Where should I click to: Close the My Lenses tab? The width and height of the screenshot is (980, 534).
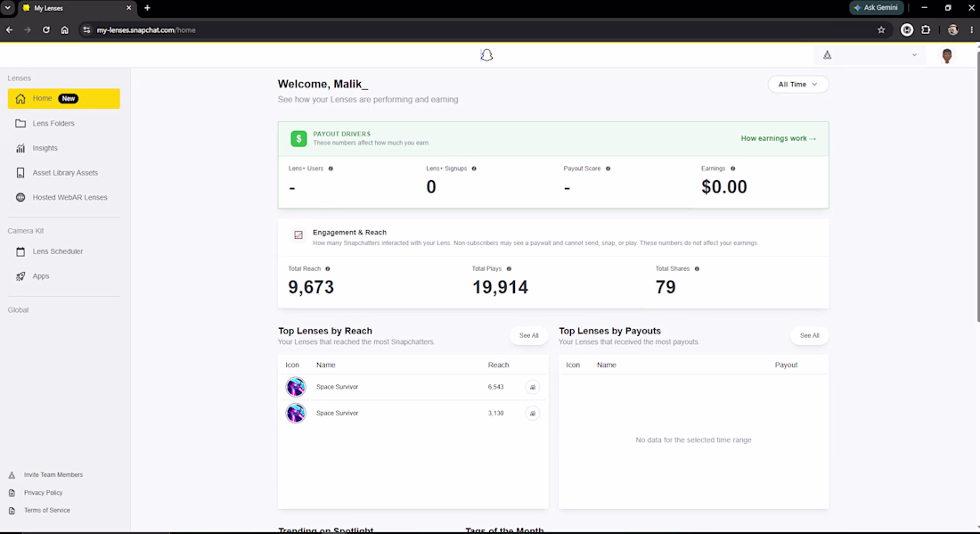[129, 8]
